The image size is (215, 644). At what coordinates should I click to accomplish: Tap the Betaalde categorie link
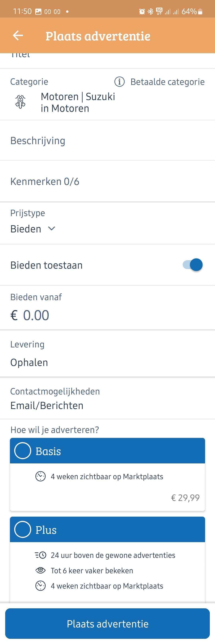167,82
